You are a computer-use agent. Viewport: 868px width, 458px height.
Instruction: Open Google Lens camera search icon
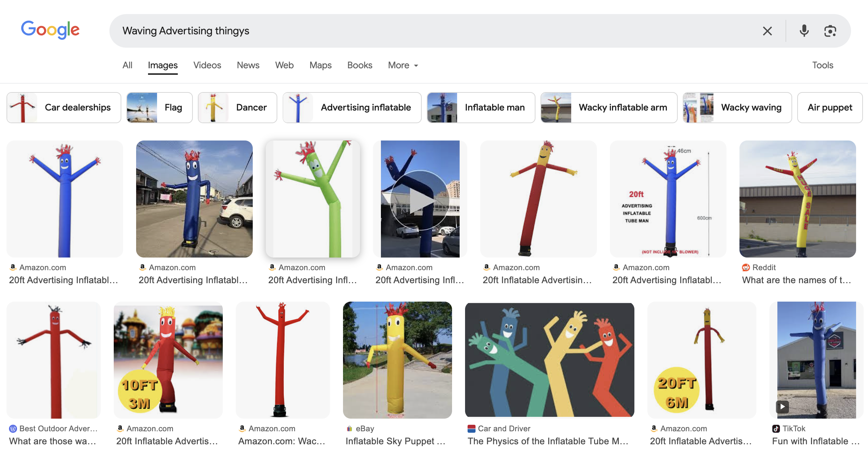pyautogui.click(x=830, y=31)
